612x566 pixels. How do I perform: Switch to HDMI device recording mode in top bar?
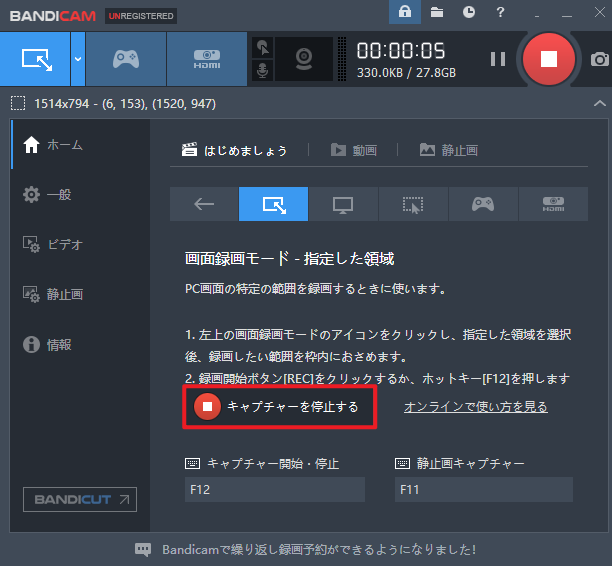pos(207,59)
